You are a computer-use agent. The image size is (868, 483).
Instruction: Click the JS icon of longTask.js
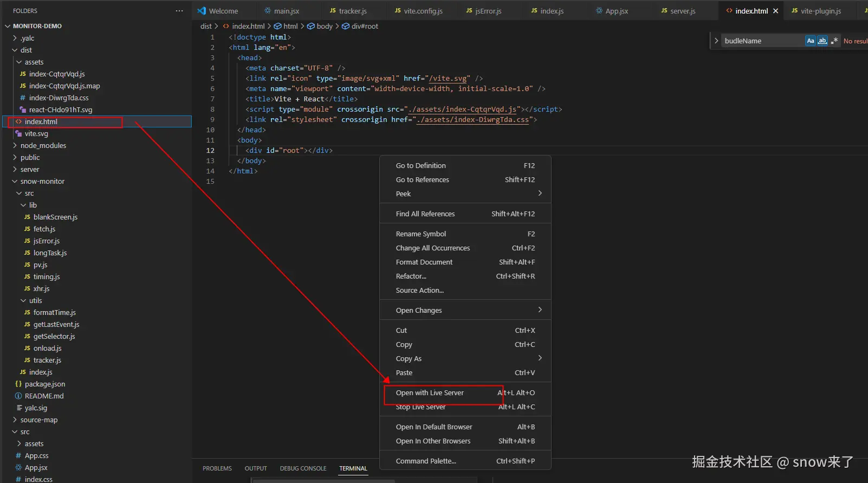[x=27, y=253]
